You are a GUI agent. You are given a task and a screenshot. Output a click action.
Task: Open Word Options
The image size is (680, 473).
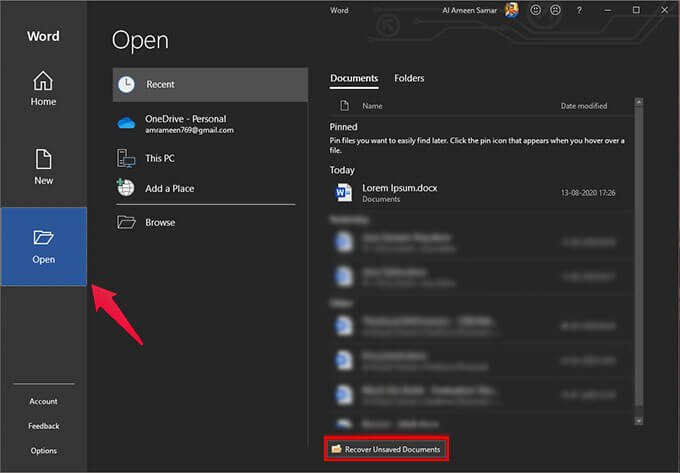[x=43, y=451]
